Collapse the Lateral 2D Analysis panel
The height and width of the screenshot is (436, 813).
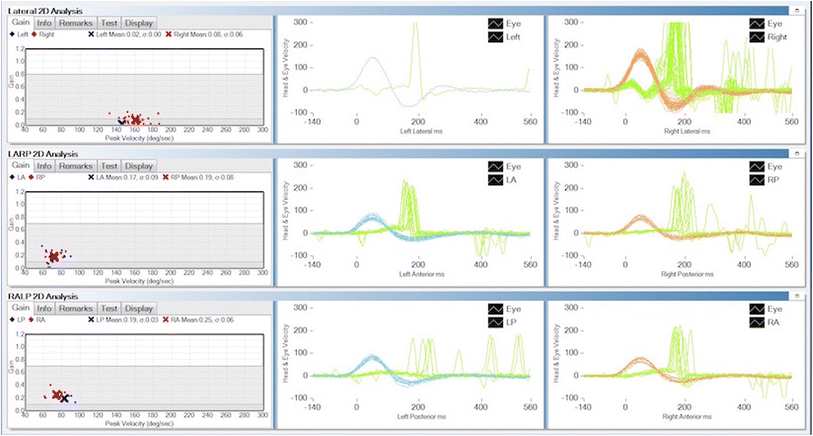coord(795,9)
